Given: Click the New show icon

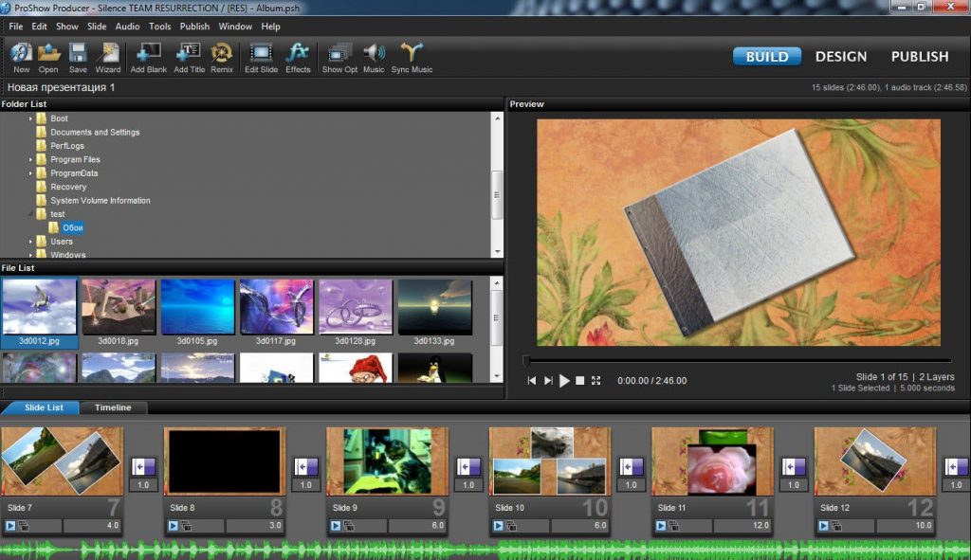Looking at the screenshot, I should (x=21, y=53).
